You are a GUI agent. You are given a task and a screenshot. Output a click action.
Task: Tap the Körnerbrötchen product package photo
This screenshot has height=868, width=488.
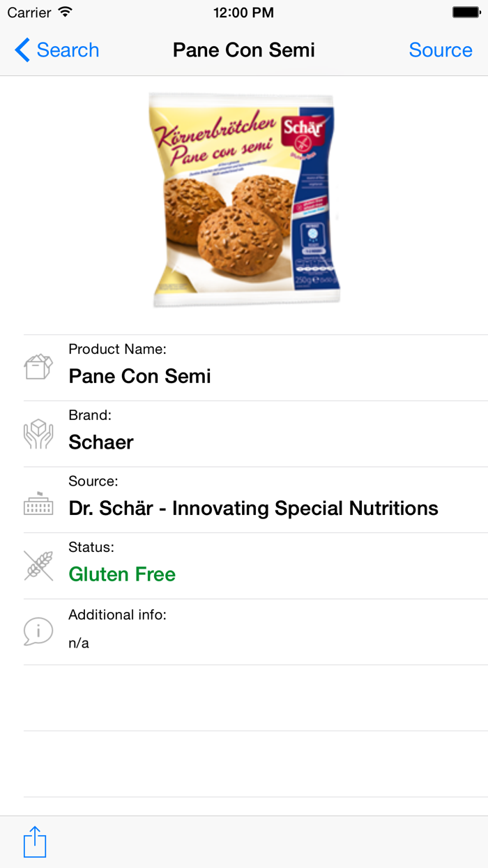(245, 200)
